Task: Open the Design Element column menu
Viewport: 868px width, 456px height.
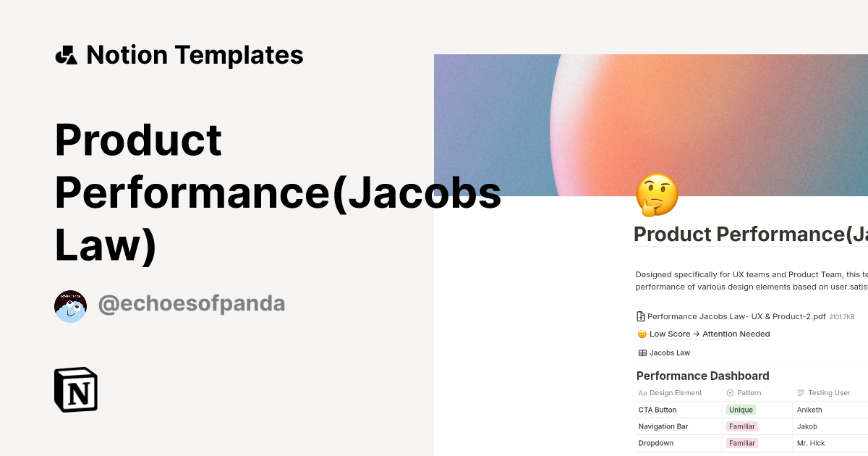Action: (676, 392)
